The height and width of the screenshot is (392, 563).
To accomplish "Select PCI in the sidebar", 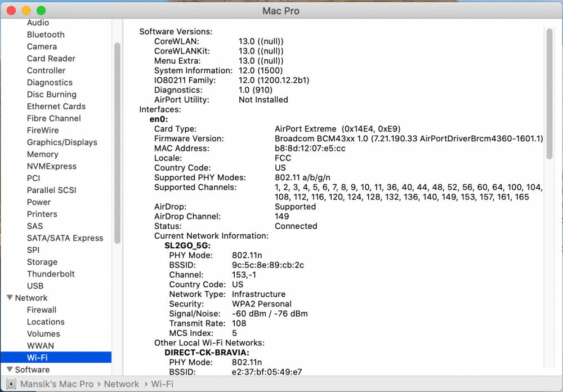I will 33,178.
